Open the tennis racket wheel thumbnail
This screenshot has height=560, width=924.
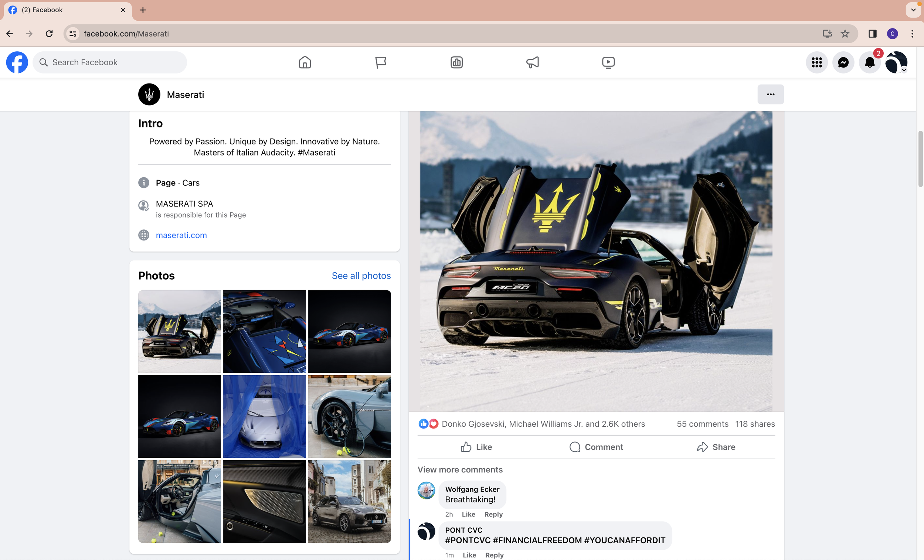click(x=350, y=416)
